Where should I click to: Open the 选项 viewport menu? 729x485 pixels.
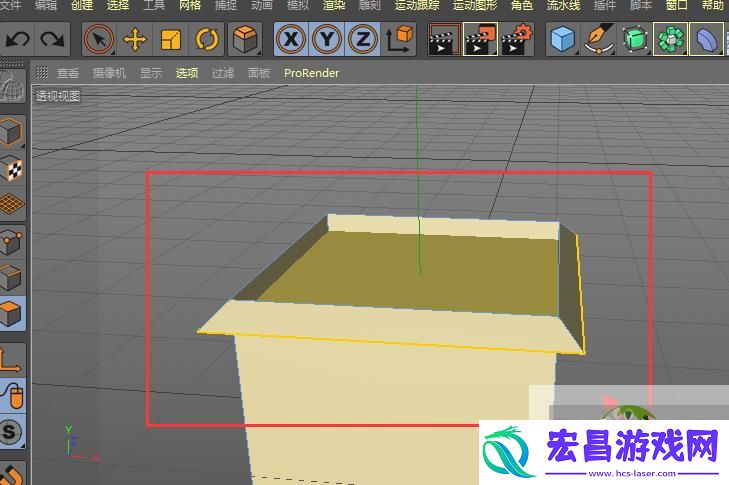tap(187, 73)
